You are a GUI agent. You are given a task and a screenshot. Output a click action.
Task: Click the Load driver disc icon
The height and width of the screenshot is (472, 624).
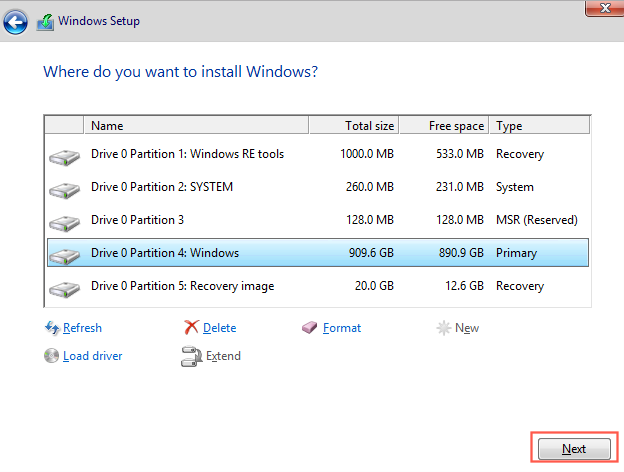coord(51,355)
